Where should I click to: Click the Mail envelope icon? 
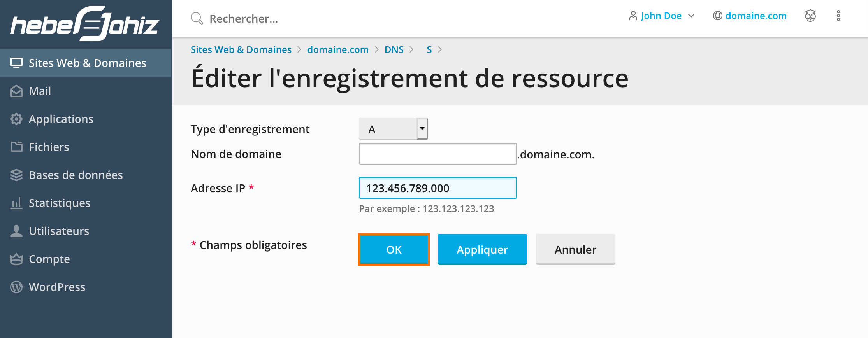[x=16, y=91]
